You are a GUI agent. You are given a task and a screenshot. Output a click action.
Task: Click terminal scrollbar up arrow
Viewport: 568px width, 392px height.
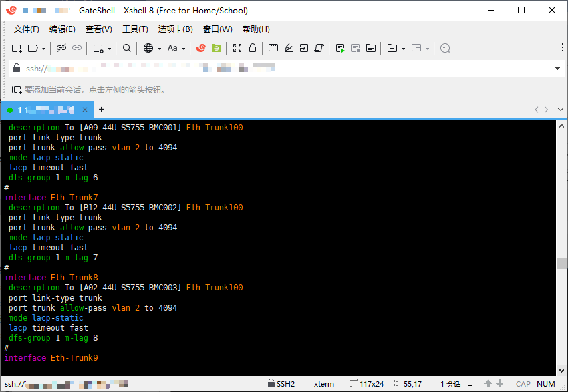coord(561,126)
